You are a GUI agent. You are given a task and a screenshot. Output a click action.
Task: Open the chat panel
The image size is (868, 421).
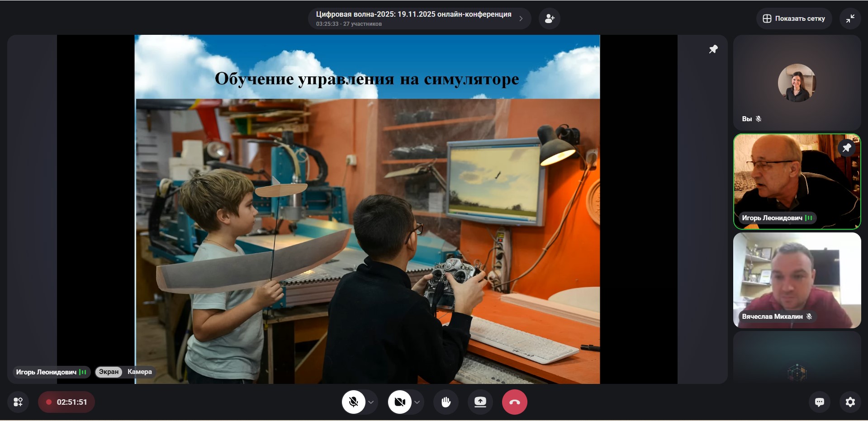[x=819, y=402]
